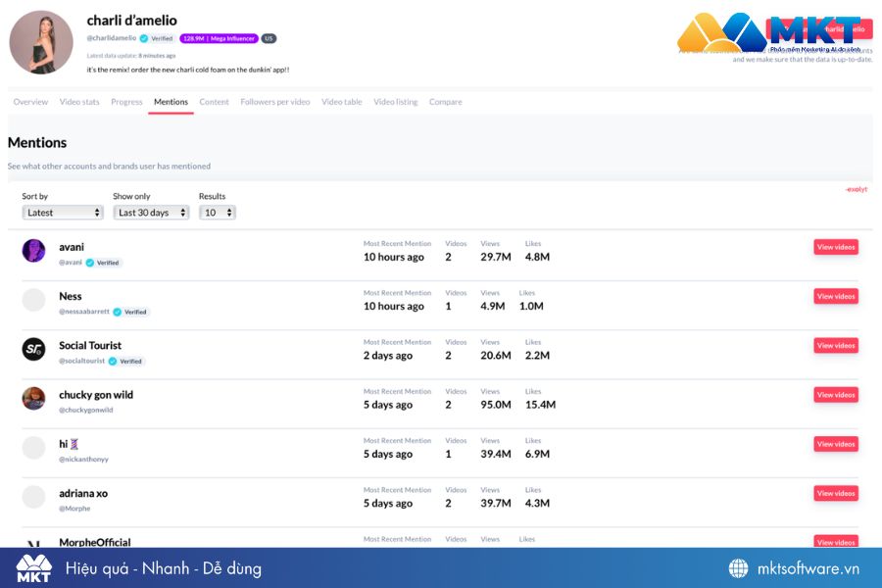882x588 pixels.
Task: Open the MorpheOfficial account name
Action: pos(95,542)
